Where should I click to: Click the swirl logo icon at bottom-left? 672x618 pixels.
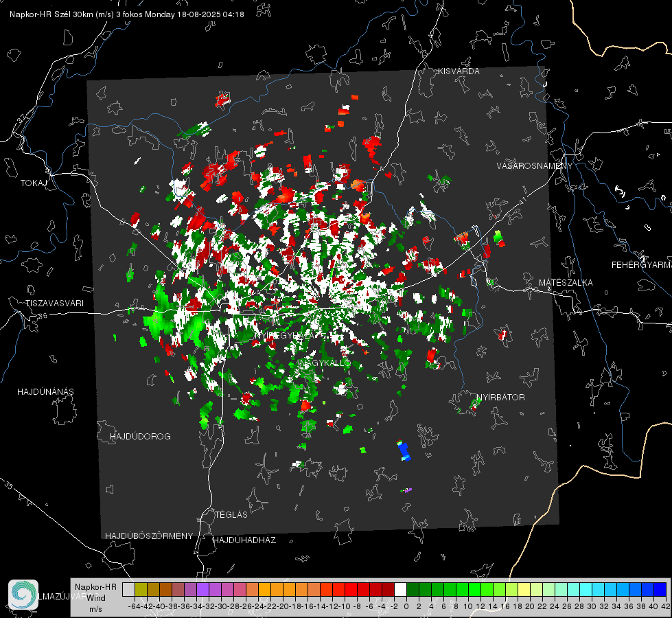23,595
